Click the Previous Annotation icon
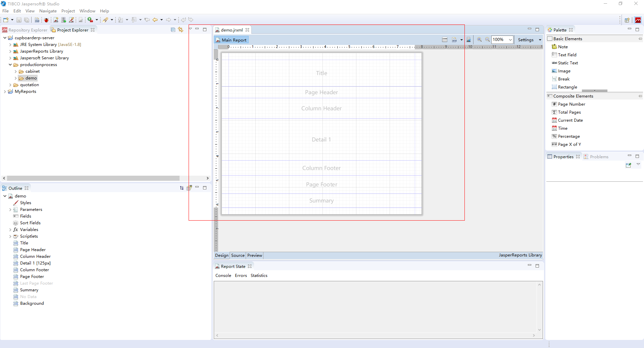The height and width of the screenshot is (348, 644). click(x=134, y=20)
